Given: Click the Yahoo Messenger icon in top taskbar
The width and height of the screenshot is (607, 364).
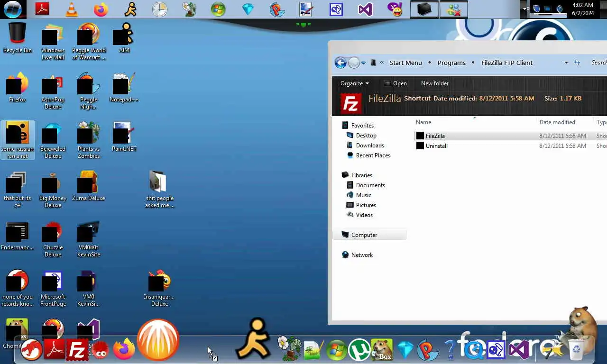Looking at the screenshot, I should pos(395,9).
